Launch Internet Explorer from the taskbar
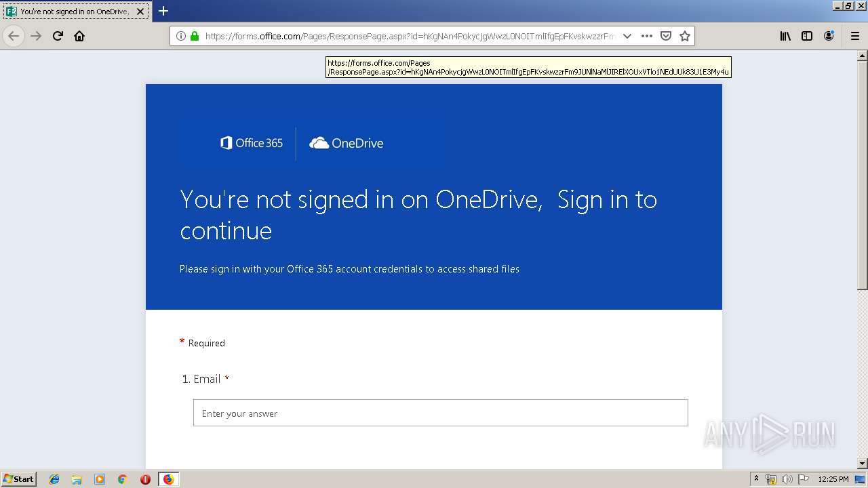 click(54, 479)
